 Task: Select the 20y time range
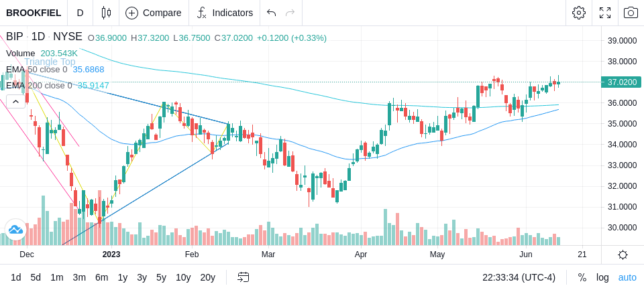(208, 278)
